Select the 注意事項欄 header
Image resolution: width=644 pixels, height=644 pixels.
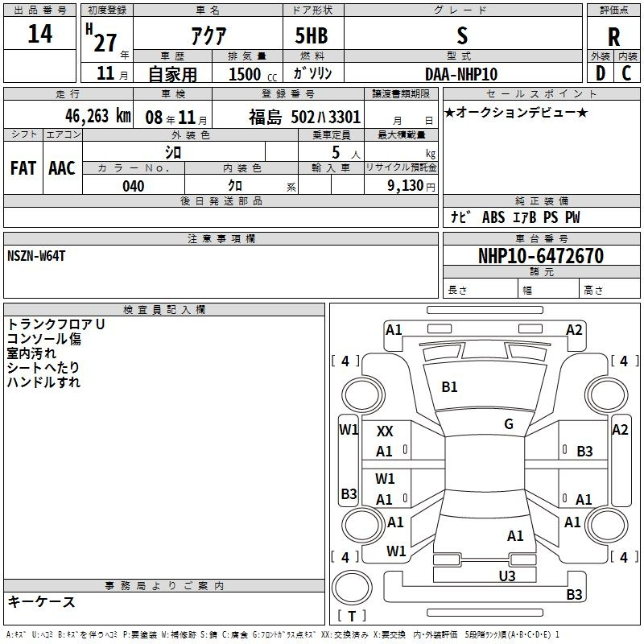pyautogui.click(x=221, y=238)
